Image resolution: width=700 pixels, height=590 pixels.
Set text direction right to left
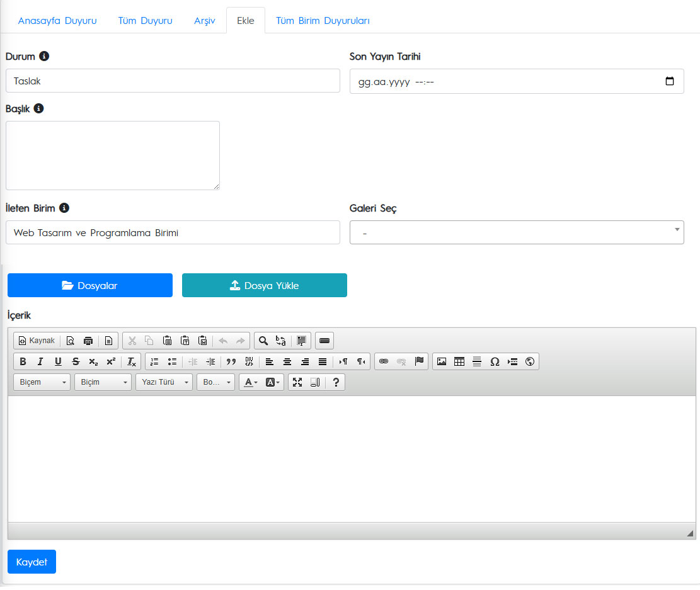coord(361,361)
